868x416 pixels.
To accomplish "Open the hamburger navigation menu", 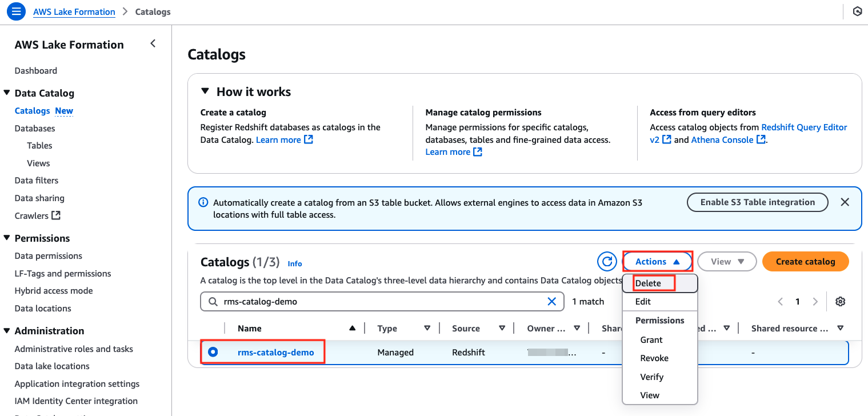I will point(16,11).
